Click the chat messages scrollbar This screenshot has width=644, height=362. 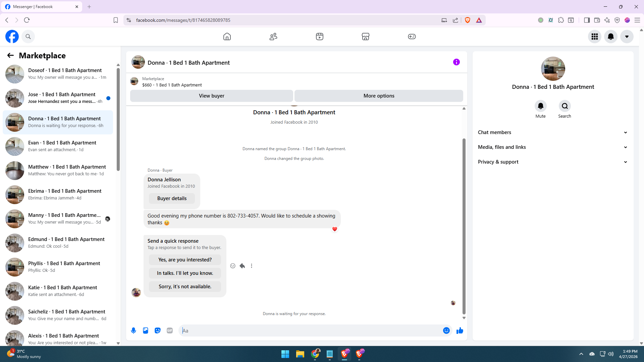[x=464, y=226]
